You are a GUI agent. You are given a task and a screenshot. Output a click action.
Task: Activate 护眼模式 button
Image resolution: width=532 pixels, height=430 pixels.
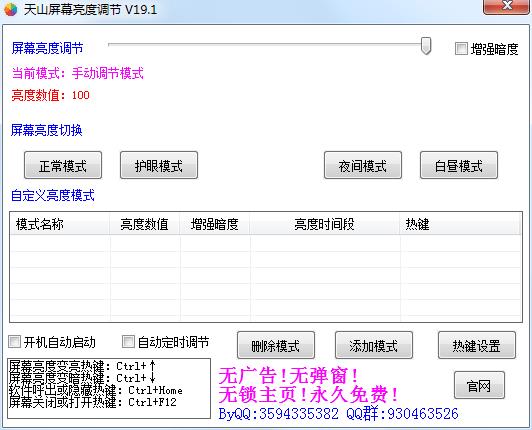click(159, 165)
